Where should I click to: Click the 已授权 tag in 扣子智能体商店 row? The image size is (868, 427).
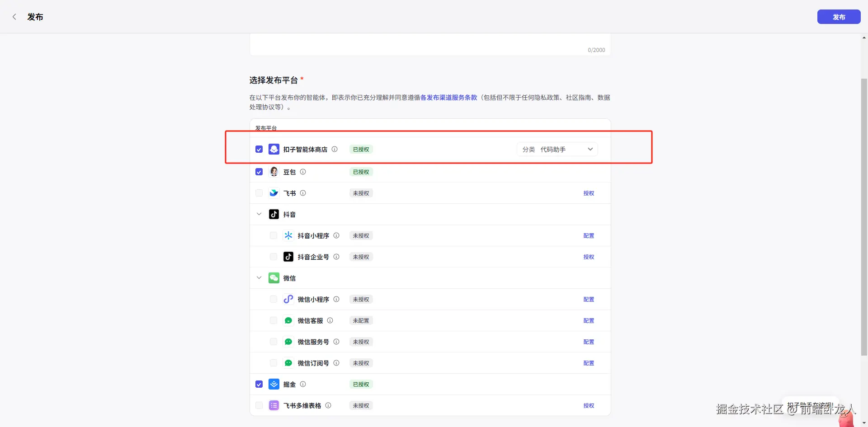pos(361,149)
